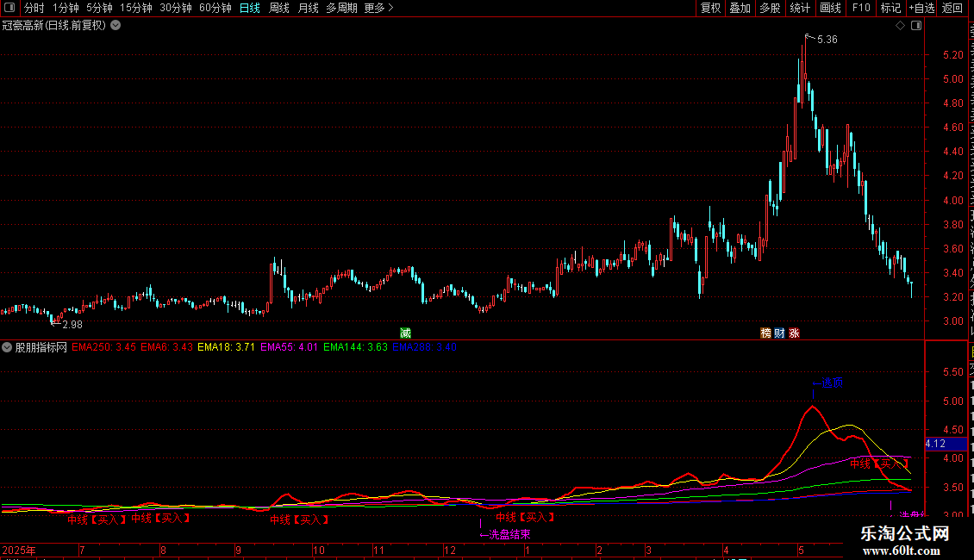Toggle the right sidebar panel icon

pos(916,26)
